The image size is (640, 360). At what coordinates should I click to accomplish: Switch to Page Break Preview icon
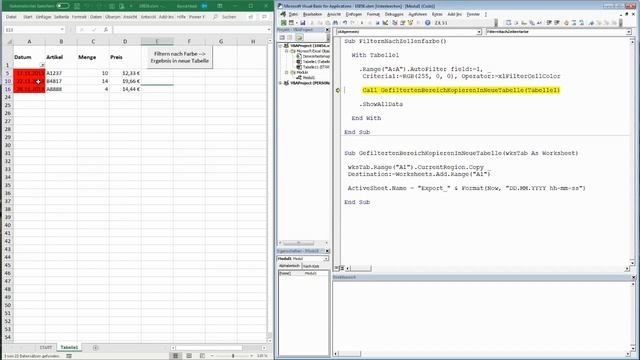point(202,356)
